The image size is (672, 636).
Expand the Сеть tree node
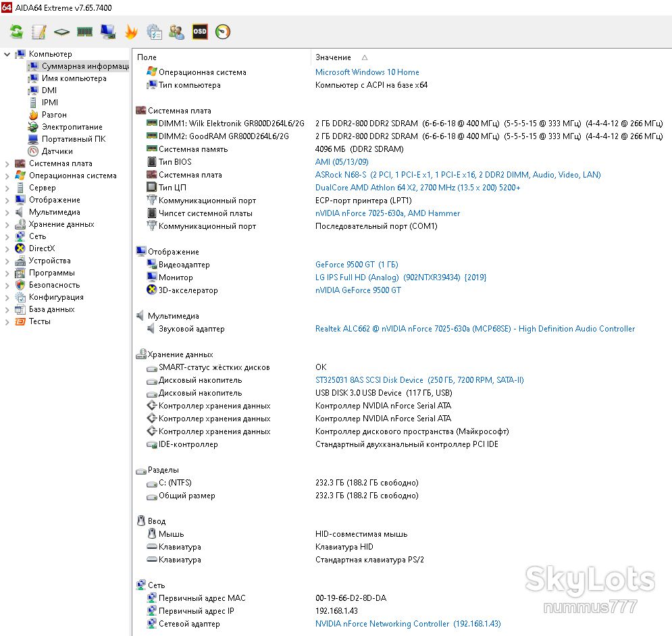click(x=7, y=236)
